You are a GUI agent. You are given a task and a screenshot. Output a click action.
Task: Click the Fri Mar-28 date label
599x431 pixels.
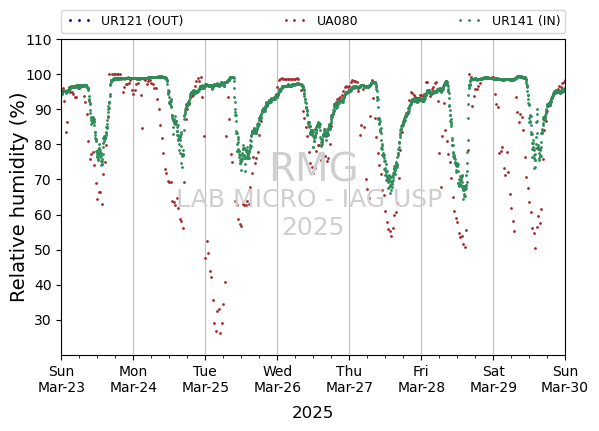[421, 379]
